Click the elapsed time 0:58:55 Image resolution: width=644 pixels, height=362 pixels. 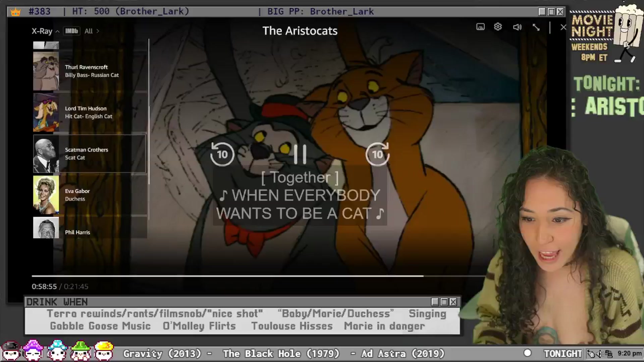pos(44,287)
